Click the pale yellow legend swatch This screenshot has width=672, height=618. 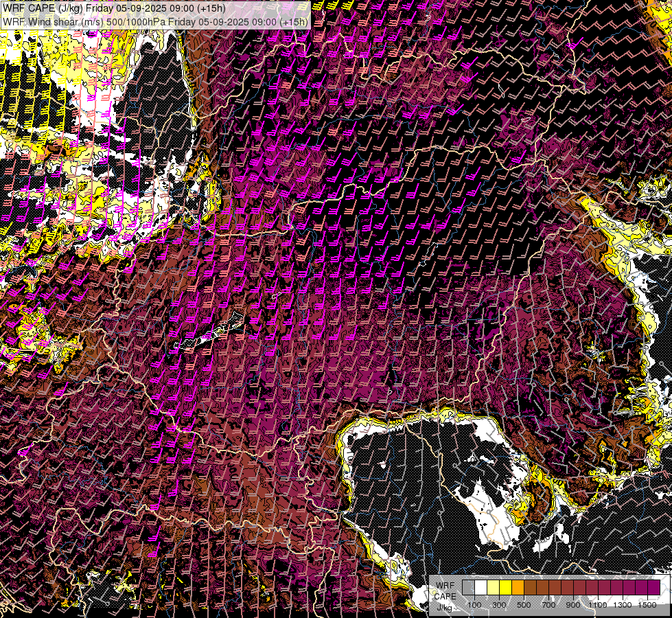[x=494, y=587]
